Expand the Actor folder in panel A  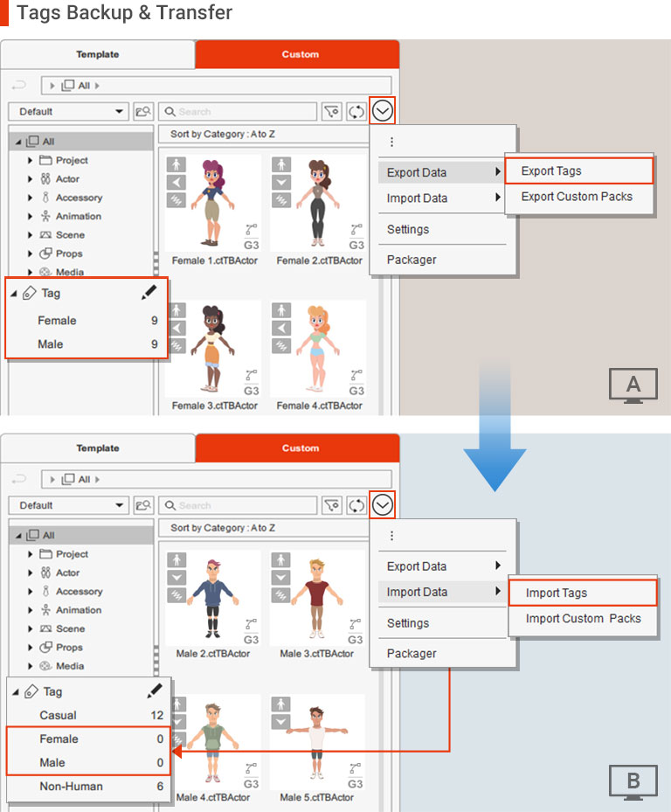point(31,179)
